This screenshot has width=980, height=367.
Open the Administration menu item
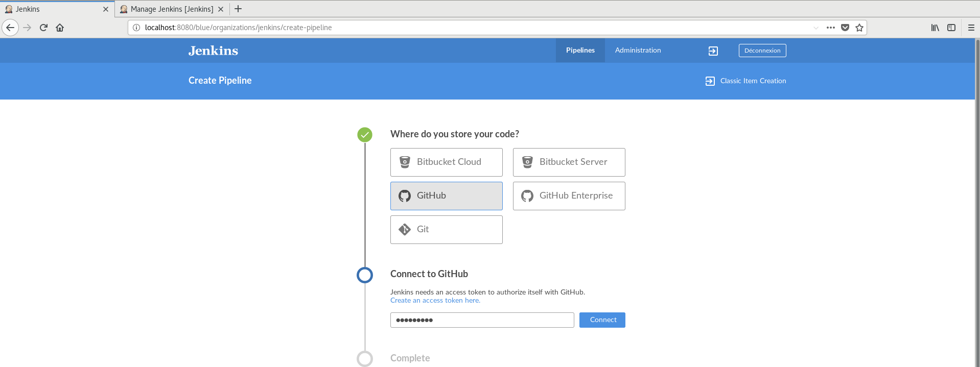pos(638,50)
